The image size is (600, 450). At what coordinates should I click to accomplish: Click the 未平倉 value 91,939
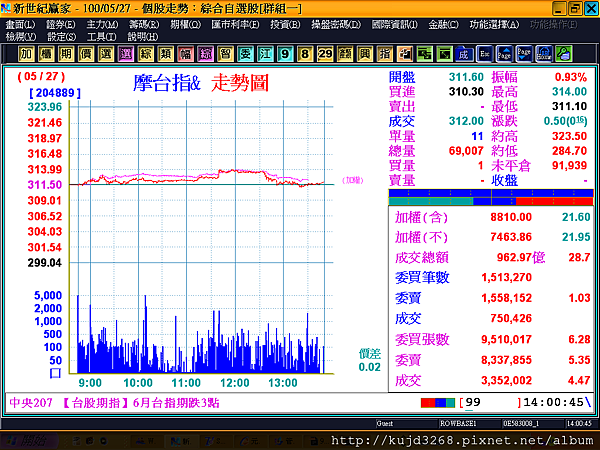[x=569, y=166]
